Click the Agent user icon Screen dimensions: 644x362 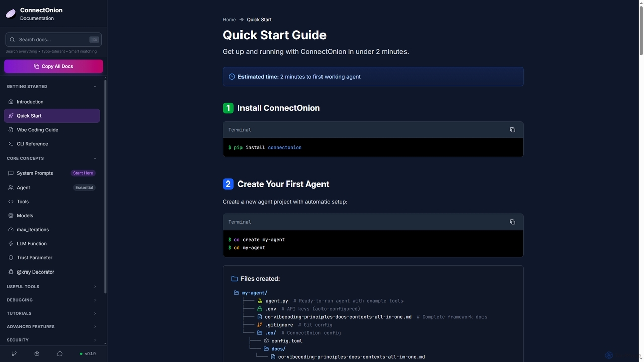pyautogui.click(x=11, y=188)
